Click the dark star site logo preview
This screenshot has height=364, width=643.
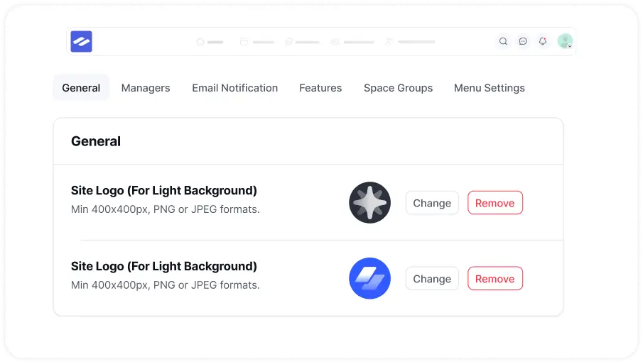tap(369, 203)
